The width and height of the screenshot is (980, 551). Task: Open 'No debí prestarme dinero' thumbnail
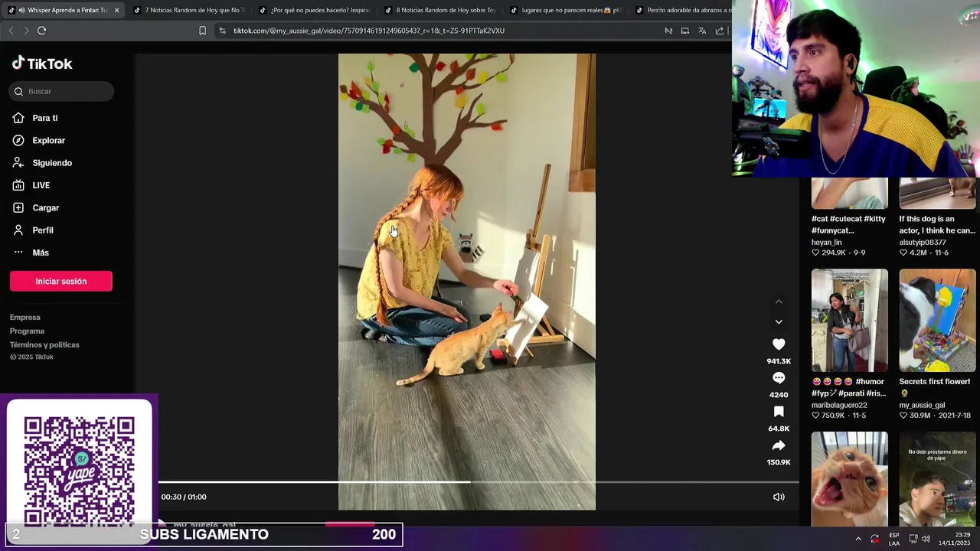(937, 479)
